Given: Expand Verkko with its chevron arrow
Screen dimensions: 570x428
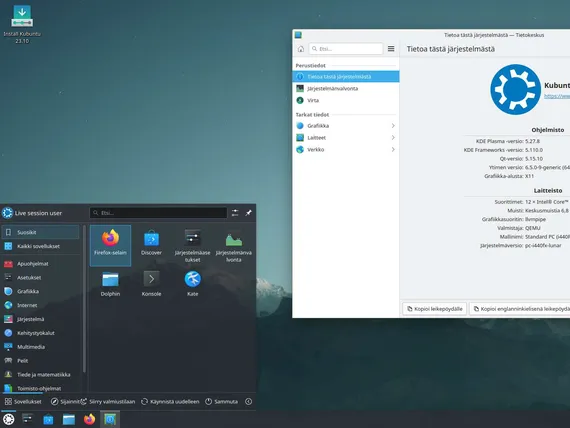Looking at the screenshot, I should (x=393, y=149).
